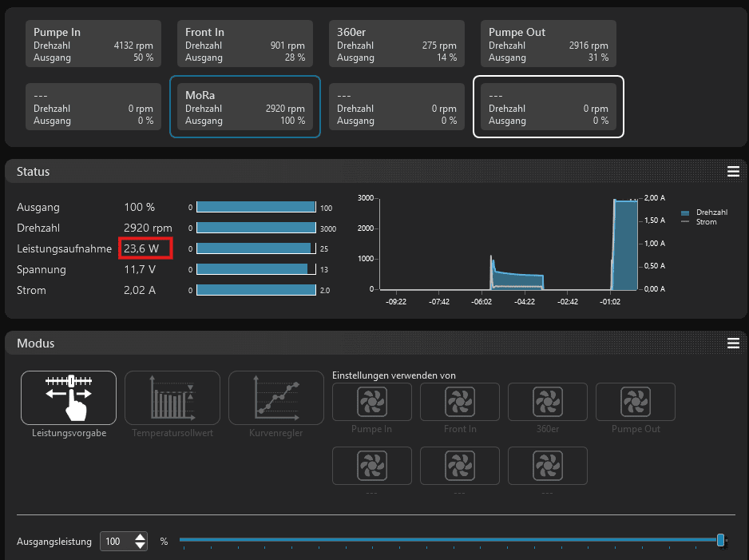Image resolution: width=749 pixels, height=560 pixels.
Task: Click the 901 rpm value in Front In
Action: (287, 46)
